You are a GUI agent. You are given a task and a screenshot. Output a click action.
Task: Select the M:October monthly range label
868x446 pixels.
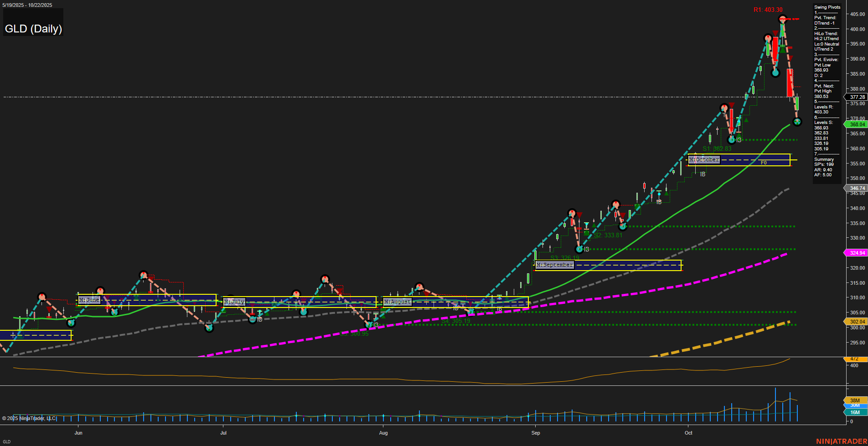coord(703,159)
